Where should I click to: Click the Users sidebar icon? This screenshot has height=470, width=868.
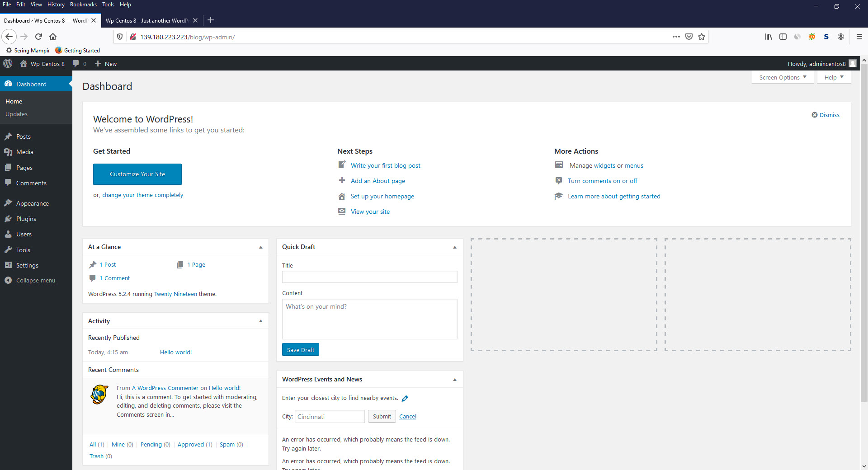(9, 234)
